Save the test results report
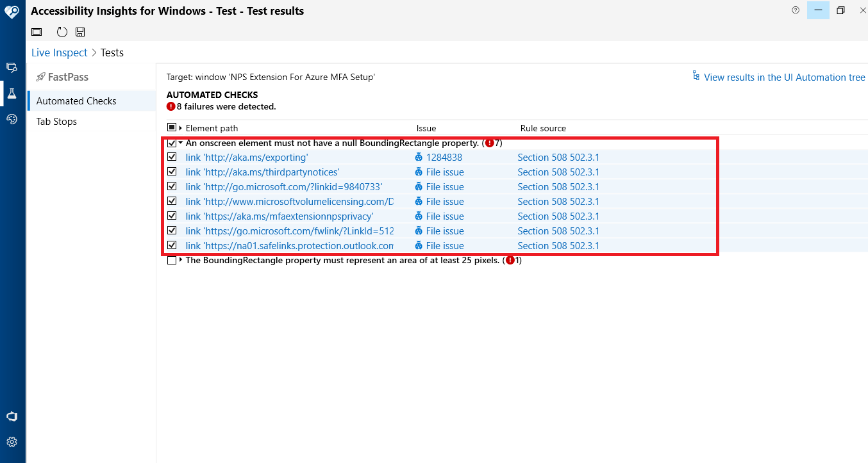The width and height of the screenshot is (868, 463). 79,31
